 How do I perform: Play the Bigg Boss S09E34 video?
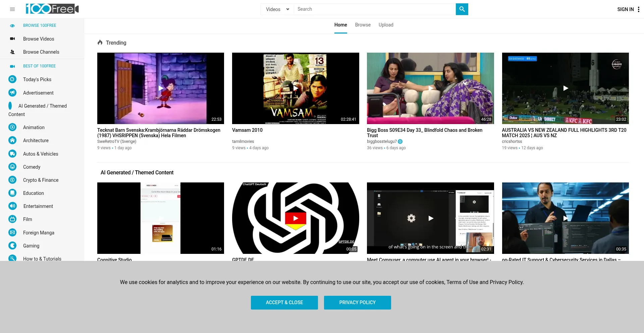[430, 88]
